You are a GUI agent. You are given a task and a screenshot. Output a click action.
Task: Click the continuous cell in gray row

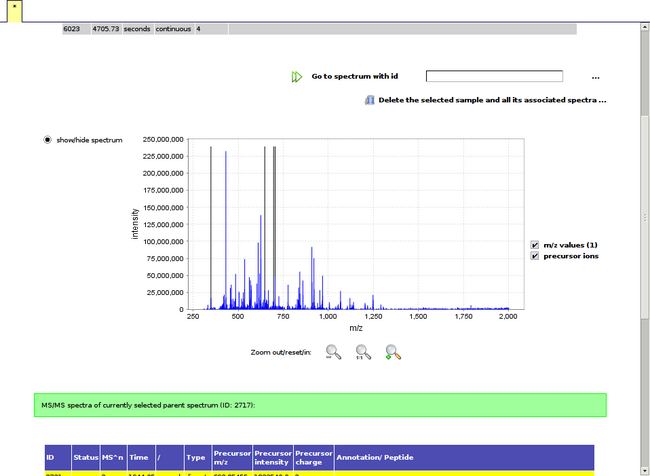tap(175, 29)
